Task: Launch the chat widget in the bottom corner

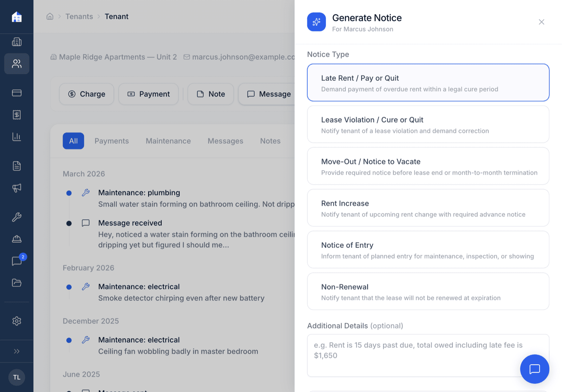Action: pyautogui.click(x=534, y=369)
